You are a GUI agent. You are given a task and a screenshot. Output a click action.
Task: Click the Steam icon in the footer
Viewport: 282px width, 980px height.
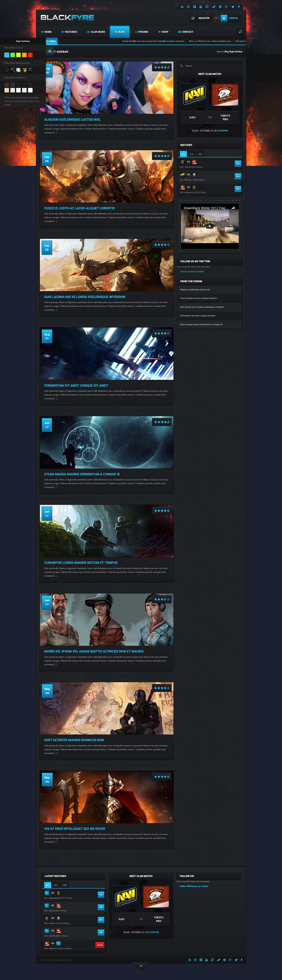(219, 960)
